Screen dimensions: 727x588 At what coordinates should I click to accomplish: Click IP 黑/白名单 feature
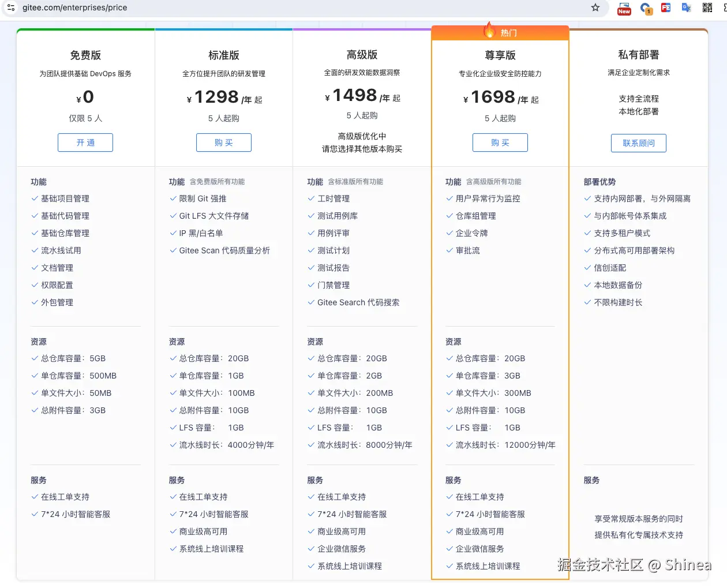coord(201,233)
